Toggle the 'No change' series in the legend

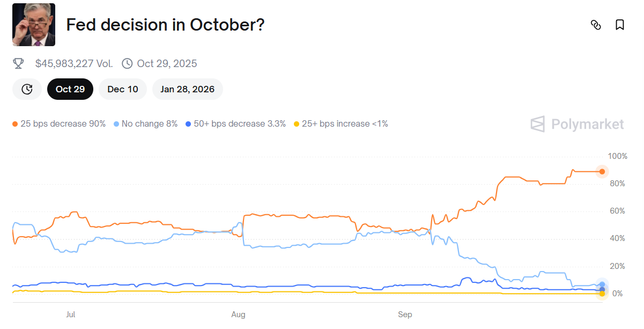click(x=145, y=123)
